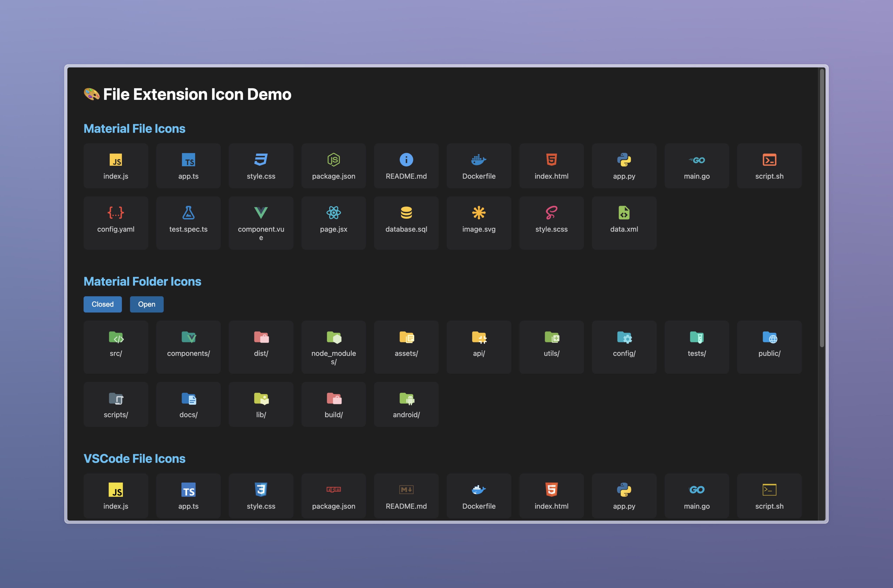Click the scripts/ folder icon

point(116,398)
